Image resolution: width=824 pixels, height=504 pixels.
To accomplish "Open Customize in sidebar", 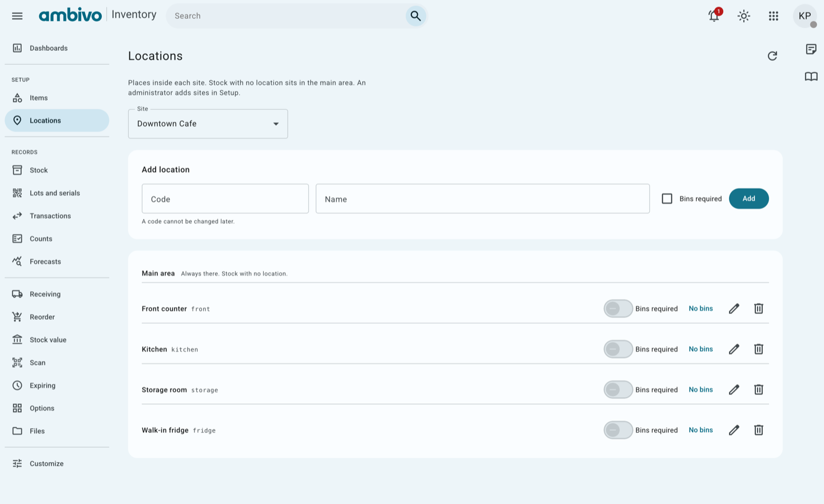I will pyautogui.click(x=57, y=464).
